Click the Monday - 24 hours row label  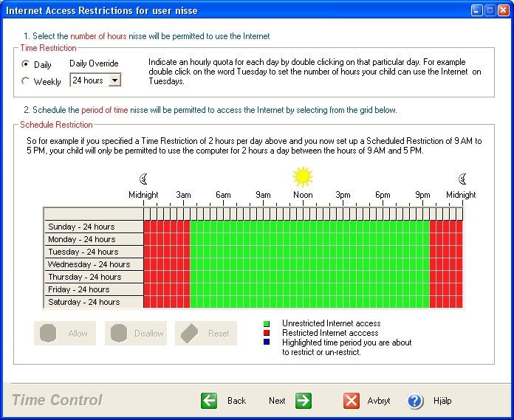coord(94,239)
